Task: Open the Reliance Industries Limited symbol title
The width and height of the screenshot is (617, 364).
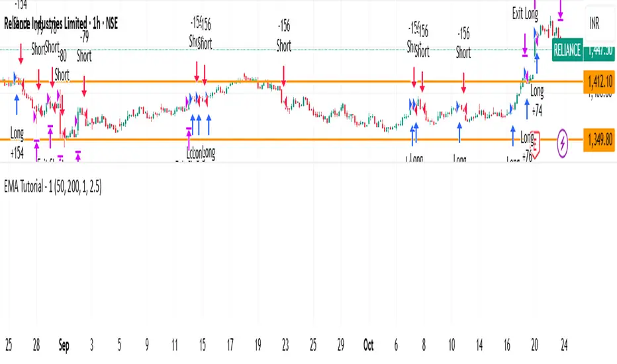Action: click(x=61, y=24)
